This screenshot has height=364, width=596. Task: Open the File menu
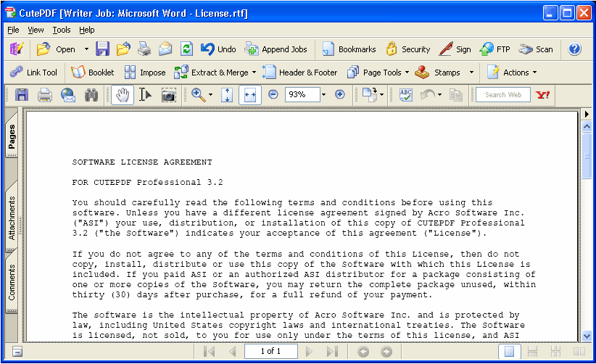pyautogui.click(x=13, y=30)
